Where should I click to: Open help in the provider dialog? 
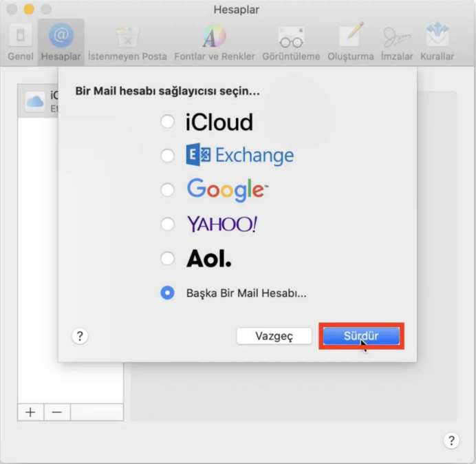coord(80,336)
